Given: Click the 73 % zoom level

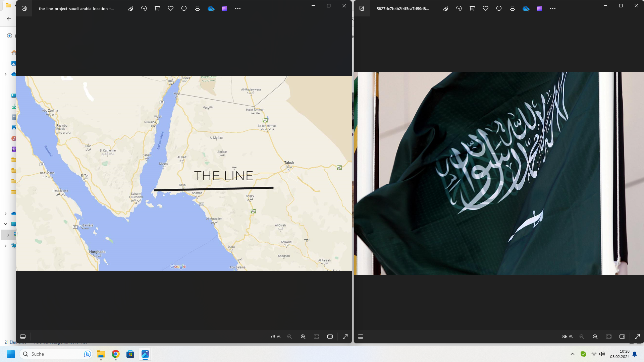Looking at the screenshot, I should pyautogui.click(x=275, y=337).
